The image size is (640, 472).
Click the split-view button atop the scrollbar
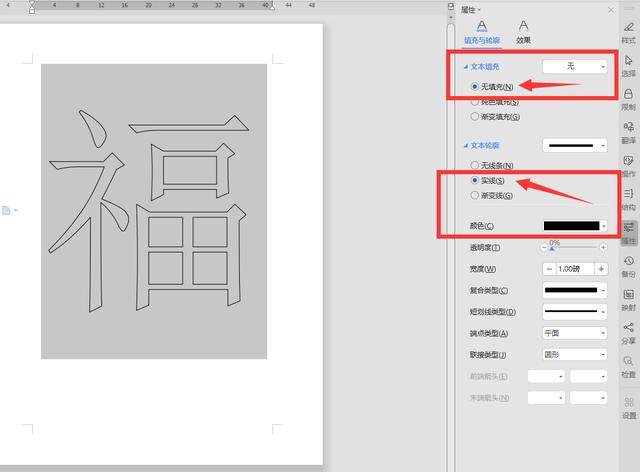click(x=451, y=7)
